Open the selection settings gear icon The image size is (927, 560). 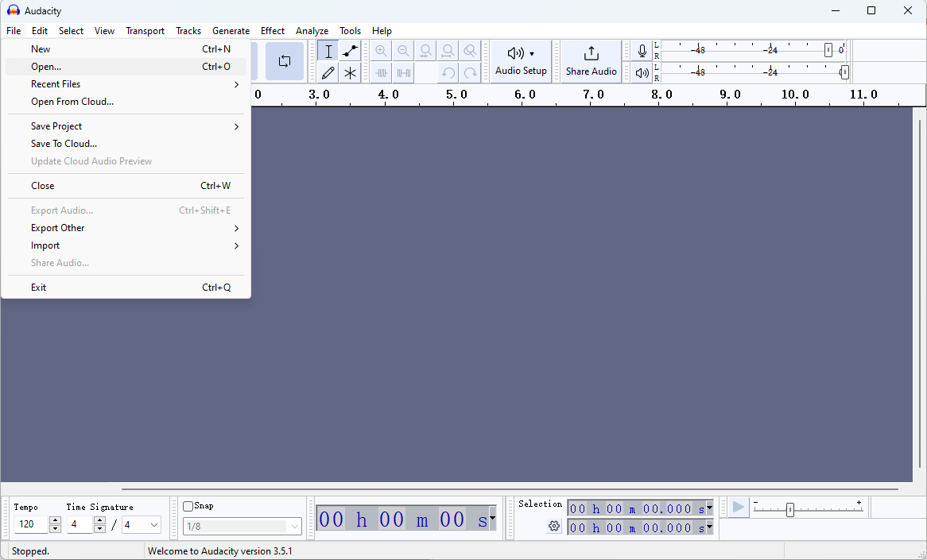pyautogui.click(x=554, y=526)
